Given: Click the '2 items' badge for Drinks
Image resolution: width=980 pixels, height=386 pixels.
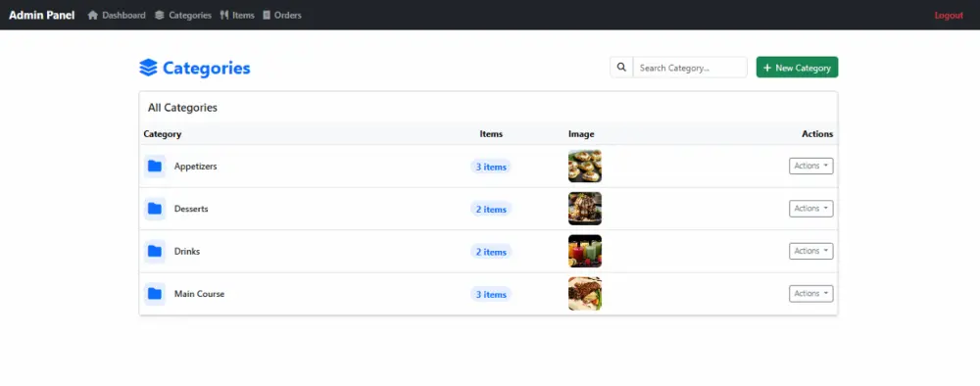Looking at the screenshot, I should pos(491,252).
